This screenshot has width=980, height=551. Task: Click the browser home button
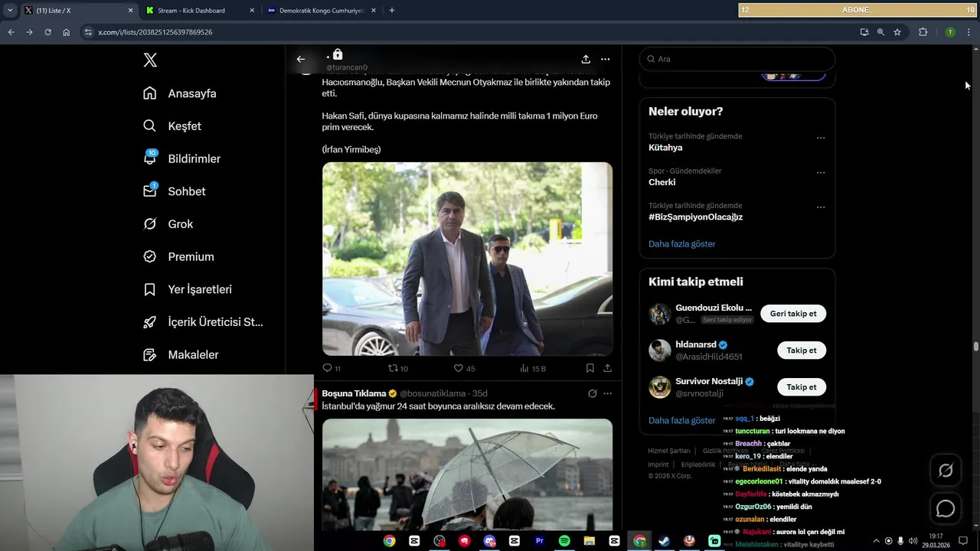67,32
